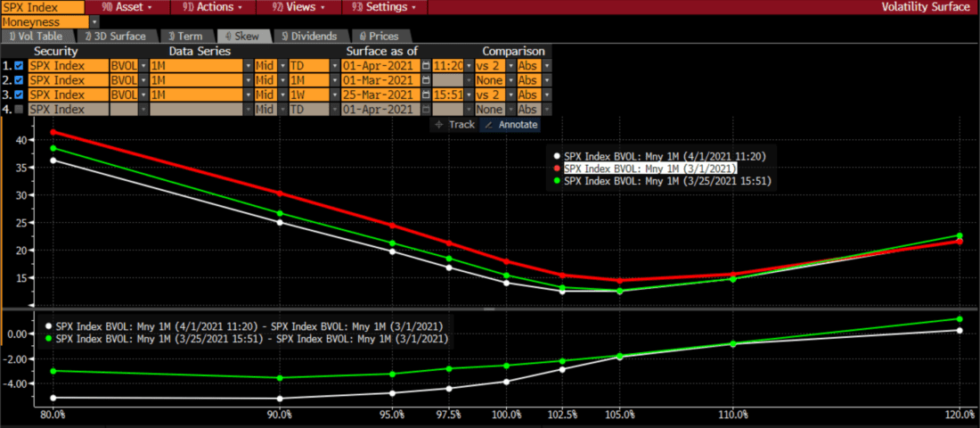Switch to the Term tab
The width and height of the screenshot is (980, 428).
pyautogui.click(x=185, y=37)
